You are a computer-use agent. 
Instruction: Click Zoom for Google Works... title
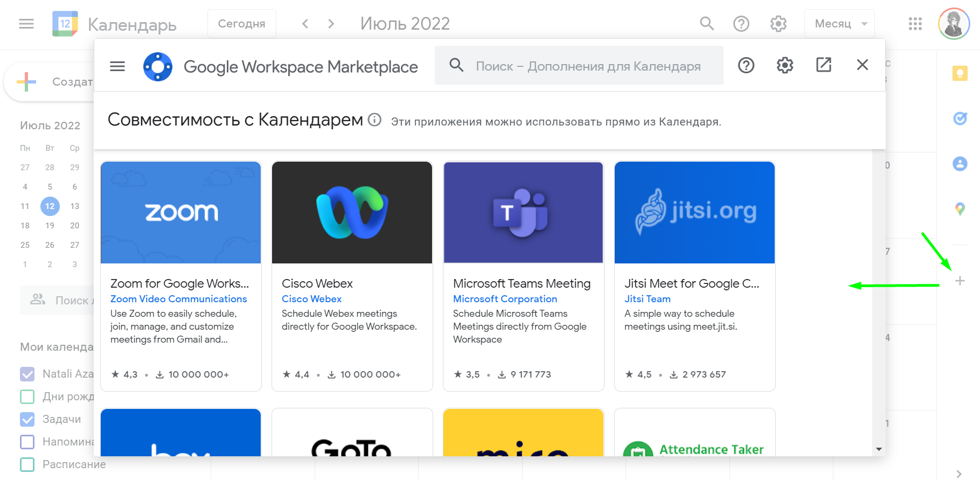coord(179,283)
